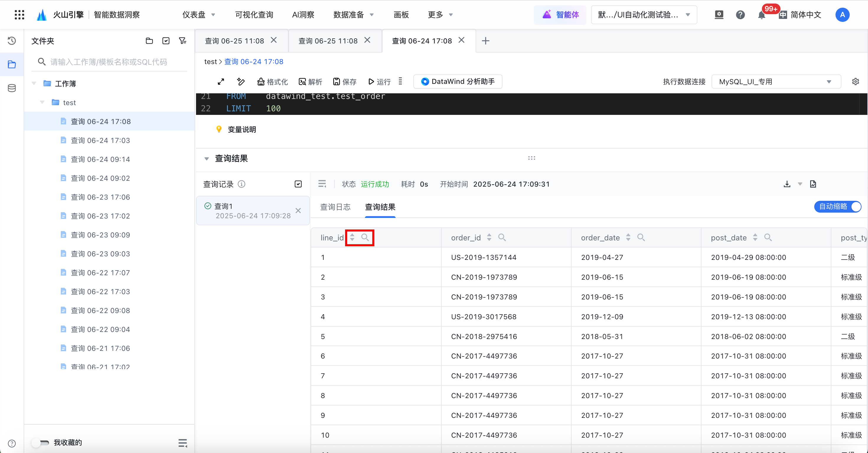Click the 简体中文 language selector

[x=800, y=14]
